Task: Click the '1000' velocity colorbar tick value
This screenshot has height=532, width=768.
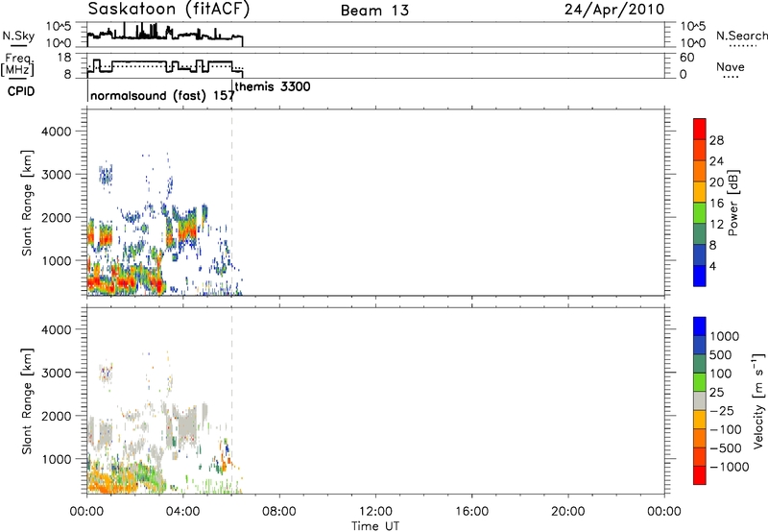Action: (725, 336)
